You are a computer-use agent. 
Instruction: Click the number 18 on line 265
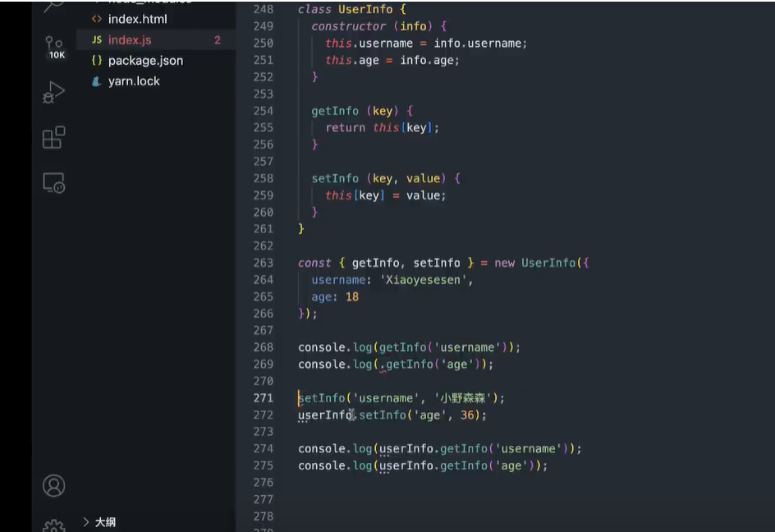(x=352, y=296)
